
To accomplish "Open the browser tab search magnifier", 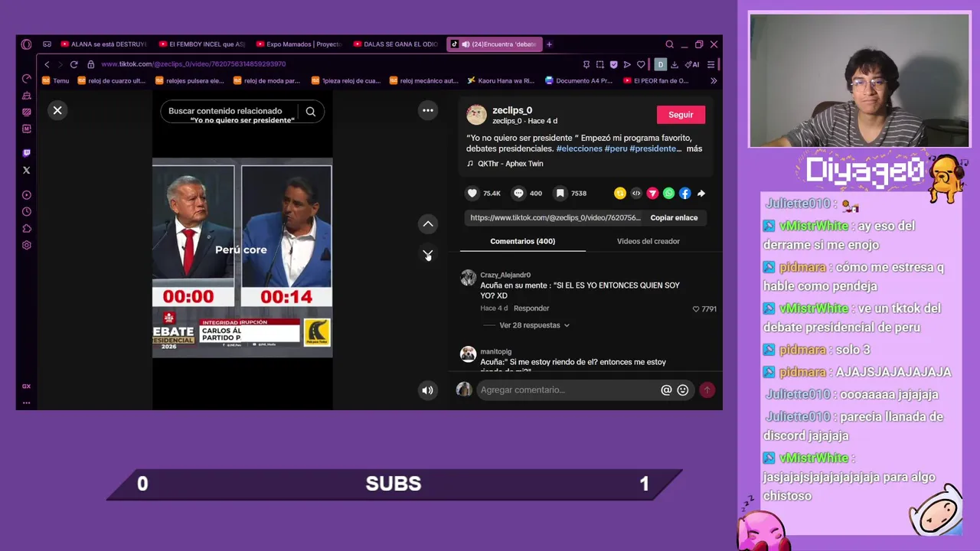I will [x=669, y=44].
